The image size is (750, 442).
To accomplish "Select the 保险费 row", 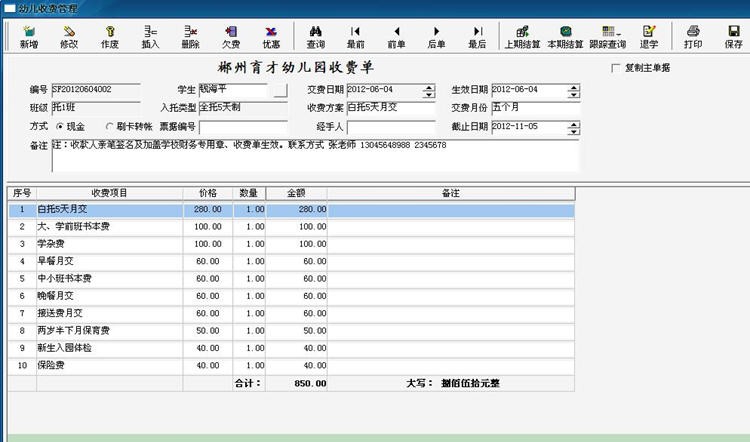I will (x=291, y=365).
